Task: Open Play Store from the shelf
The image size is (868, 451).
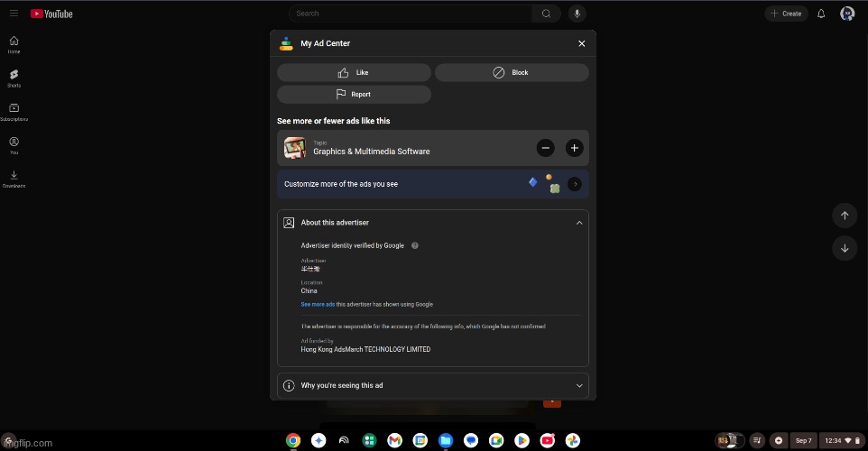Action: coord(522,440)
